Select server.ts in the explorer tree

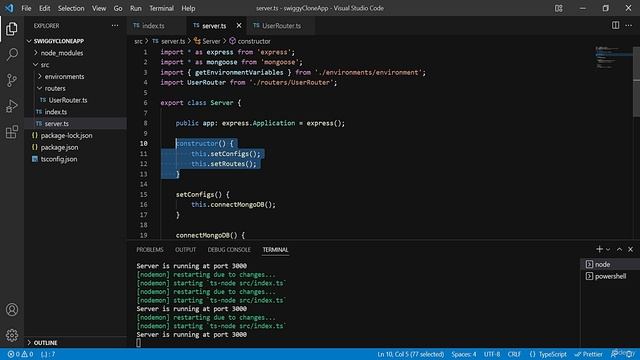click(x=76, y=124)
